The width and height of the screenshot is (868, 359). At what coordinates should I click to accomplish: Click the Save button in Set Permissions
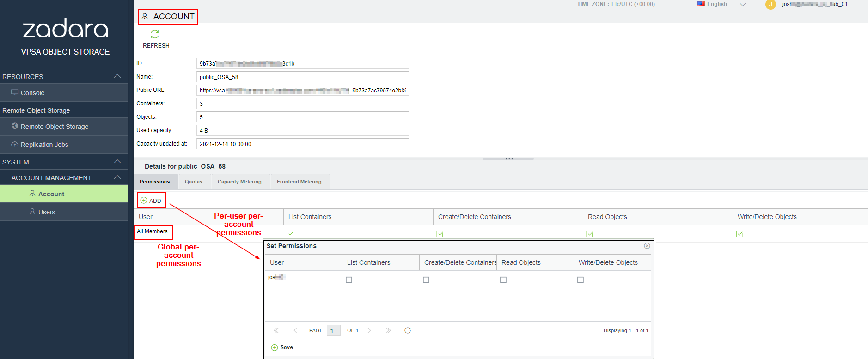point(282,347)
